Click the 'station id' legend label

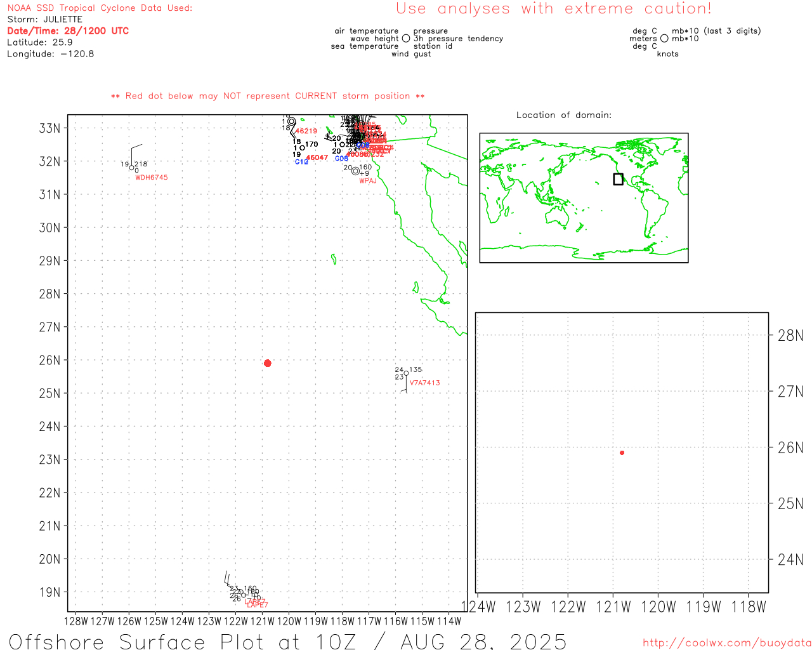click(433, 46)
